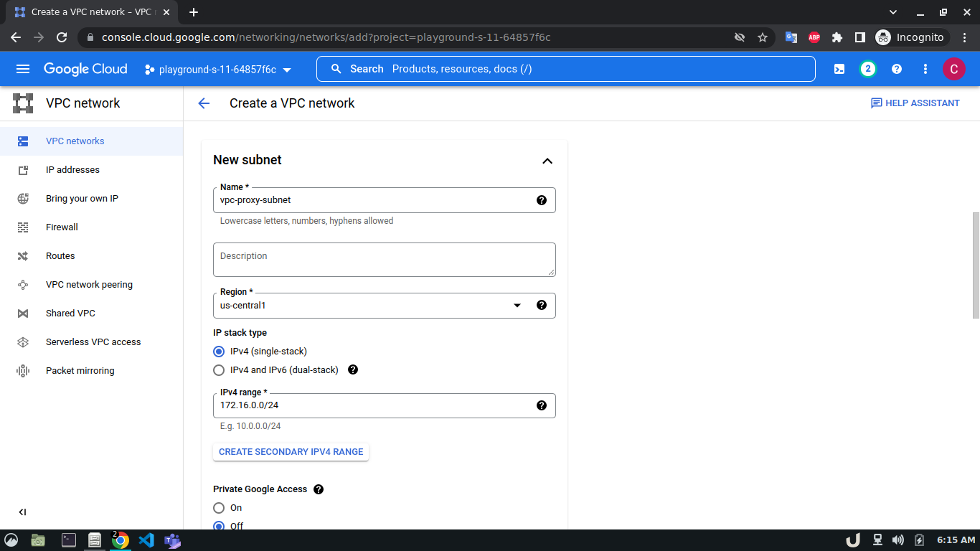Open Cloud Shell terminal icon
This screenshot has width=980, height=551.
point(839,69)
